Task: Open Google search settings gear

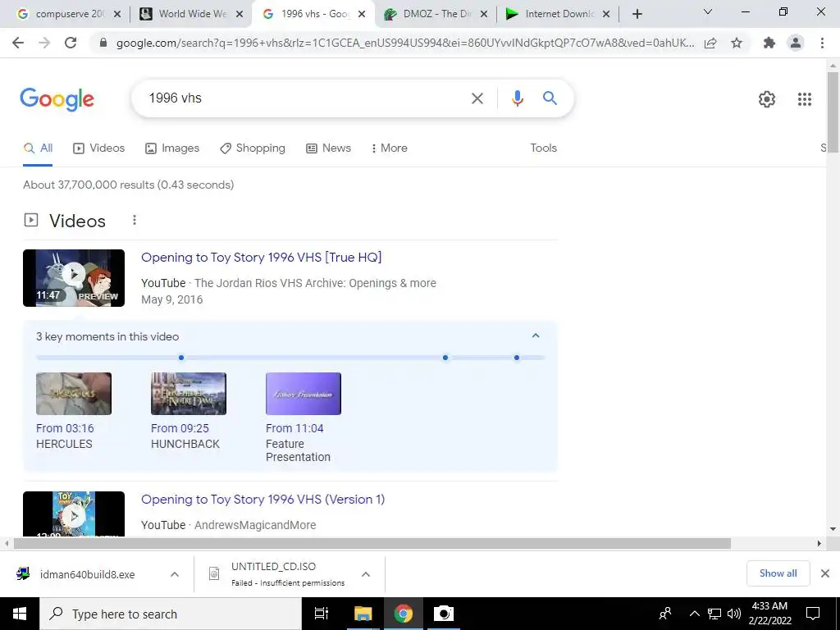Action: point(767,99)
